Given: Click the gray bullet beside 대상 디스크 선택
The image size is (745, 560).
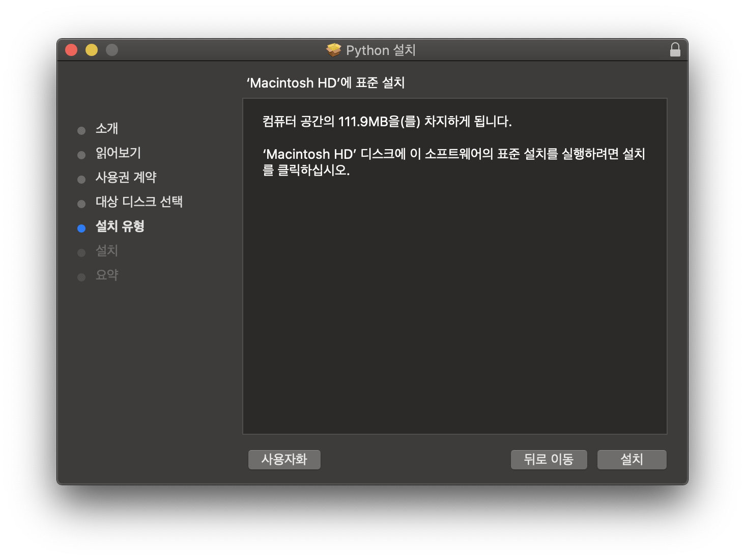Looking at the screenshot, I should pos(81,204).
